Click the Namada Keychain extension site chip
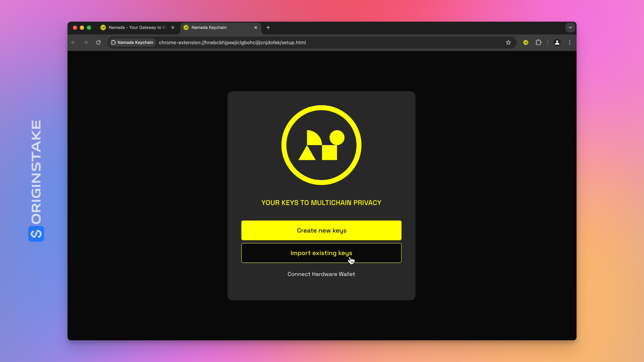644x362 pixels. click(x=132, y=42)
